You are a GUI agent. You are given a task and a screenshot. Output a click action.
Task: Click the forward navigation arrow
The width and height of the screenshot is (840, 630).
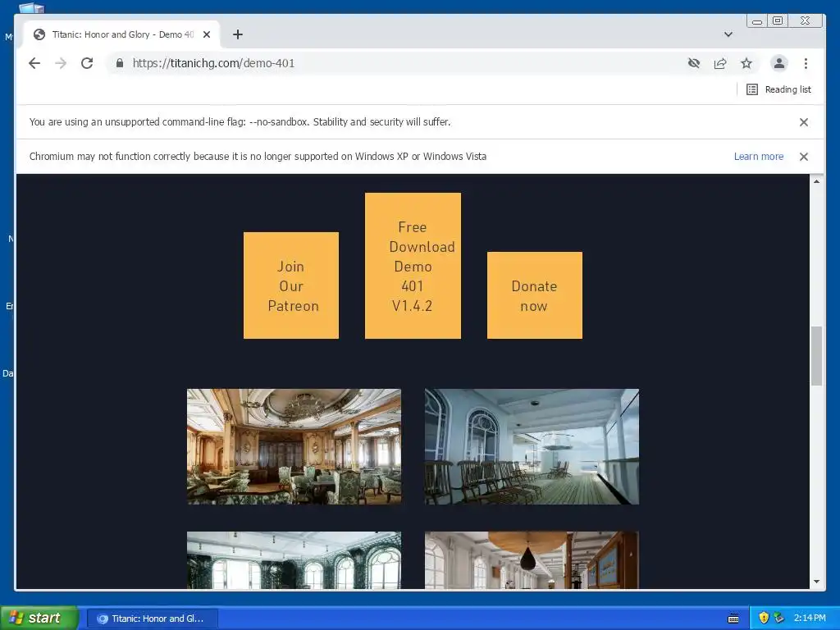click(61, 63)
